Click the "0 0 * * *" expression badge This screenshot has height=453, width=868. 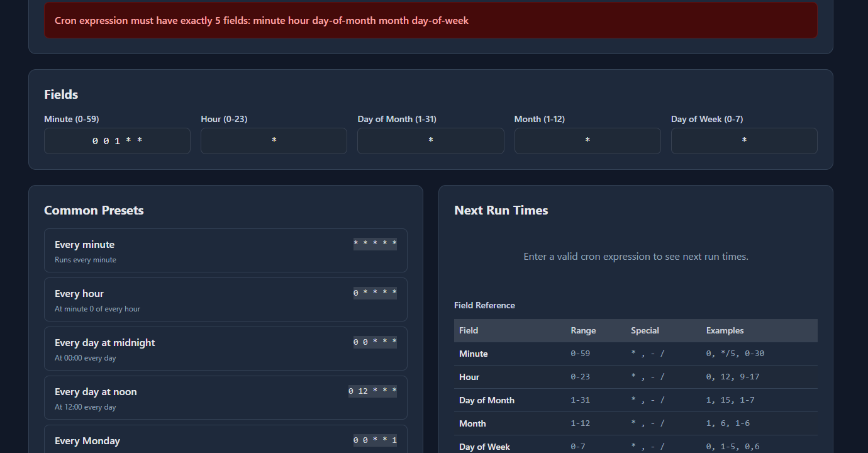(375, 341)
